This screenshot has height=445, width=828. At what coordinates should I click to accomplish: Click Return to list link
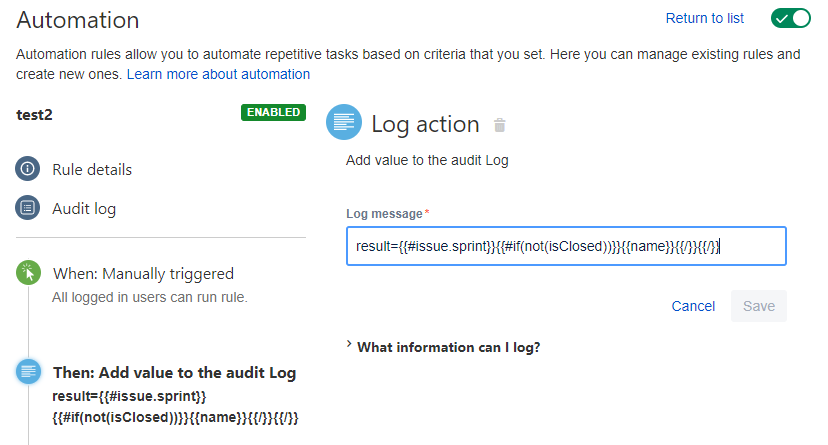pyautogui.click(x=704, y=18)
